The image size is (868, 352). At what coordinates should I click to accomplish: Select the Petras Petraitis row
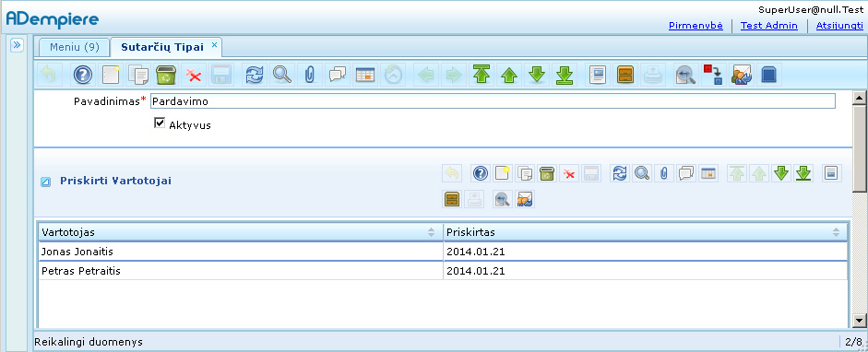click(443, 271)
